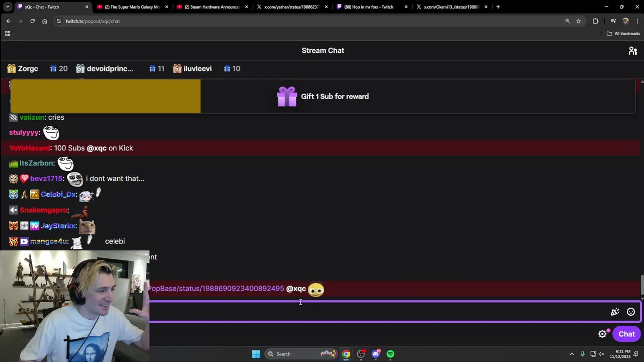Click the purple Chat send button
Viewport: 644px width, 362px height.
[626, 334]
